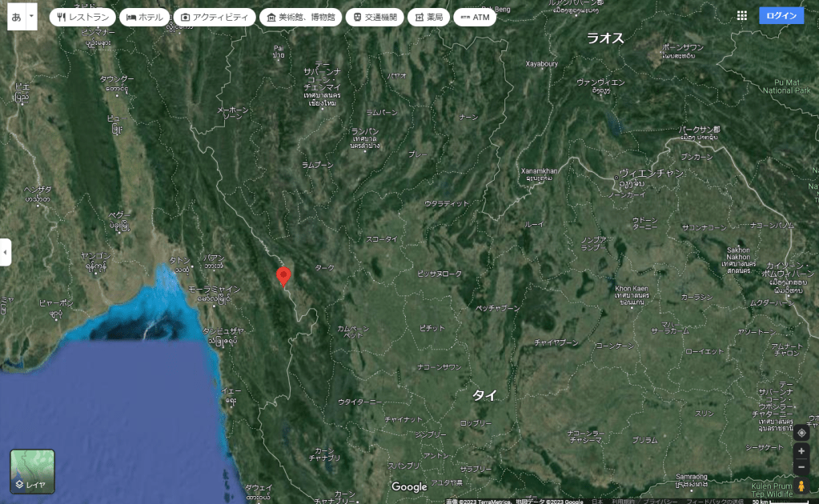The image size is (819, 504).
Task: Filter map by ホテル (hotels)
Action: click(x=145, y=17)
